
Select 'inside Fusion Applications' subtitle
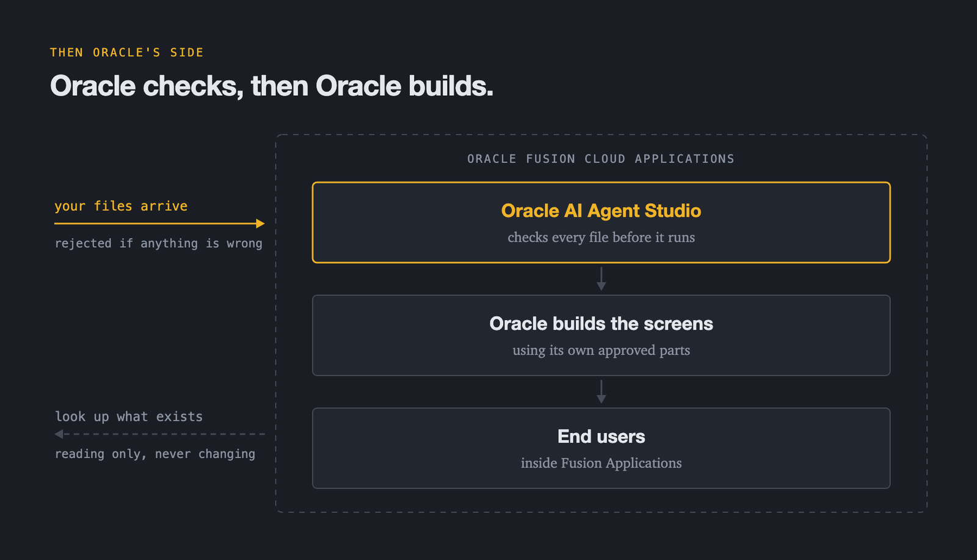click(x=601, y=464)
